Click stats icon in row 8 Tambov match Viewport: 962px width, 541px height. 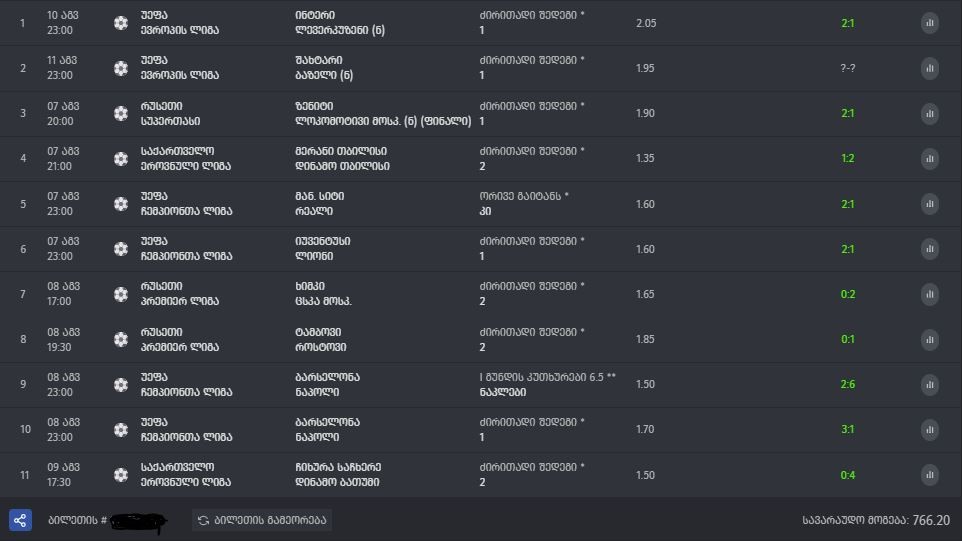point(929,339)
